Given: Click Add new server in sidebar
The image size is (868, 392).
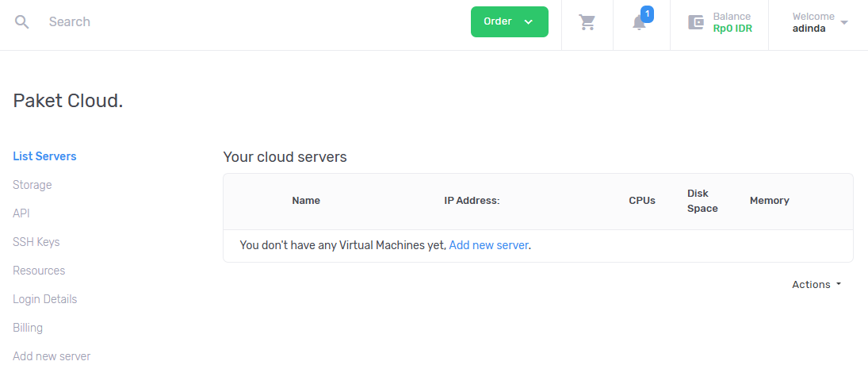Looking at the screenshot, I should (x=52, y=356).
